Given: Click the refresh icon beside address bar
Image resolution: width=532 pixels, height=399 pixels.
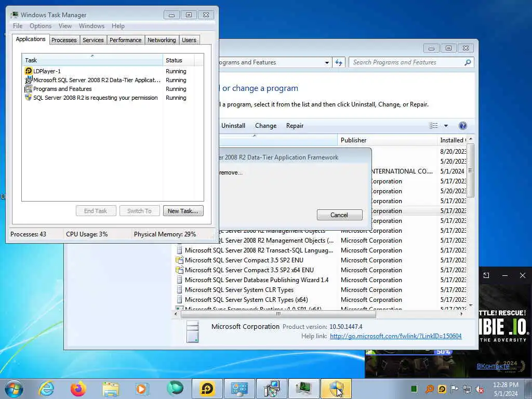Looking at the screenshot, I should (339, 62).
